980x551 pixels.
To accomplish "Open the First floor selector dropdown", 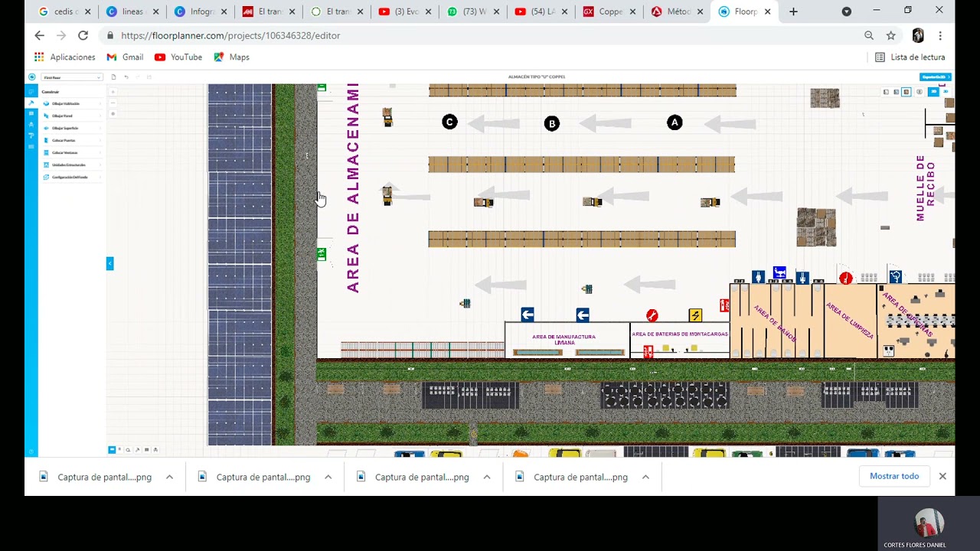I will 72,77.
